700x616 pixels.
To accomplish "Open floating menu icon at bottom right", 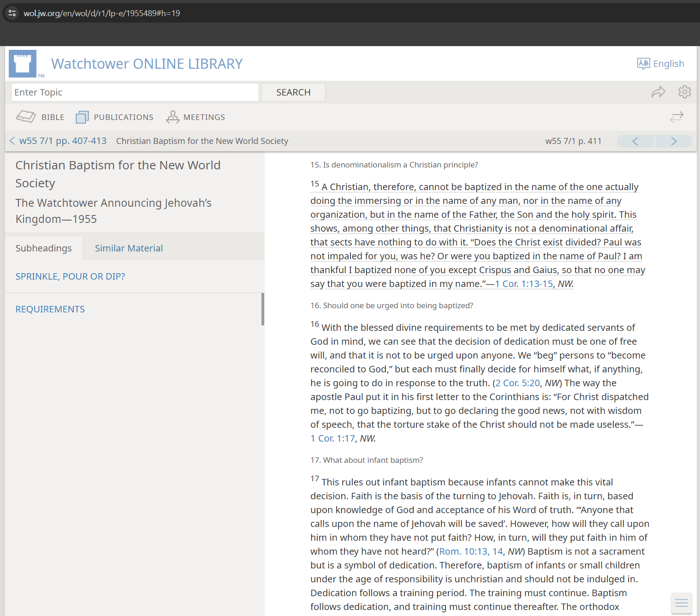I will click(x=681, y=603).
